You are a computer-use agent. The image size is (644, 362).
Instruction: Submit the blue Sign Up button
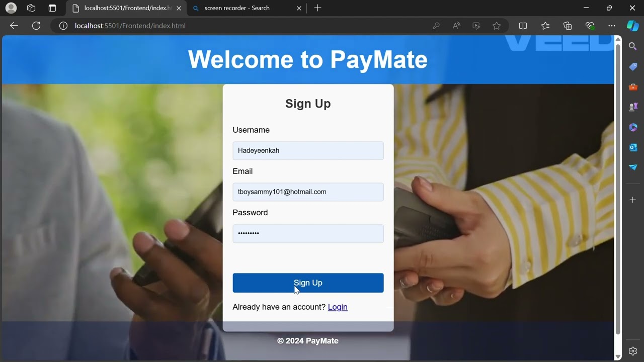[x=308, y=283]
